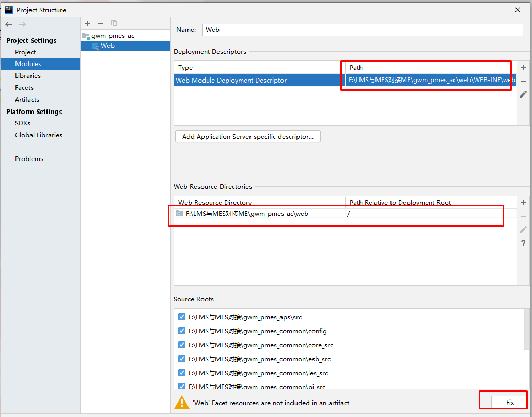Edit web resource directory pencil icon

pos(523,230)
